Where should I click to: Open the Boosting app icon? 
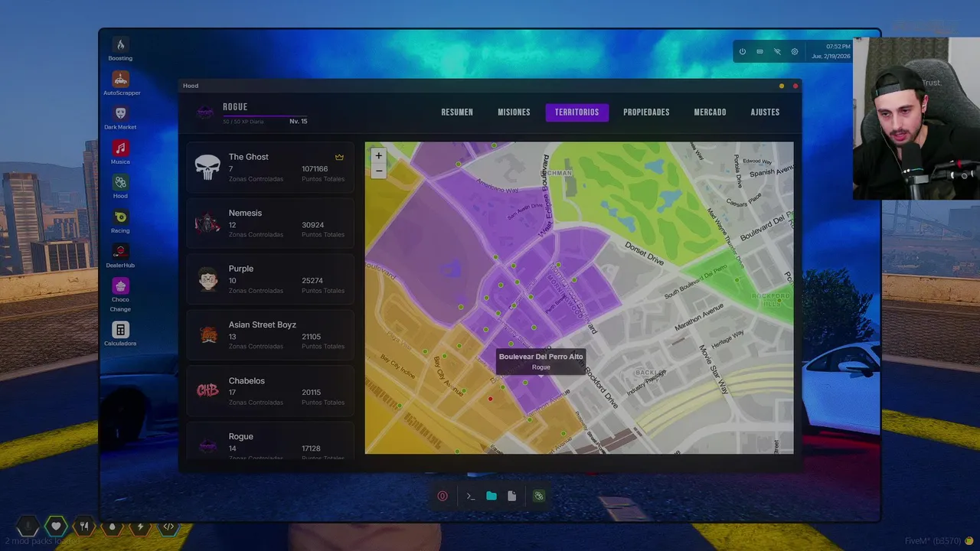pos(120,44)
